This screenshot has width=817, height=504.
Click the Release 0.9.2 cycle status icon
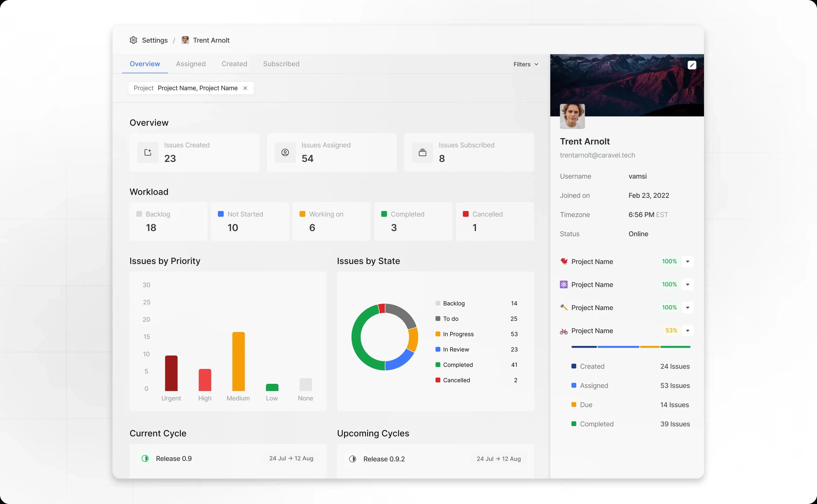(x=352, y=459)
